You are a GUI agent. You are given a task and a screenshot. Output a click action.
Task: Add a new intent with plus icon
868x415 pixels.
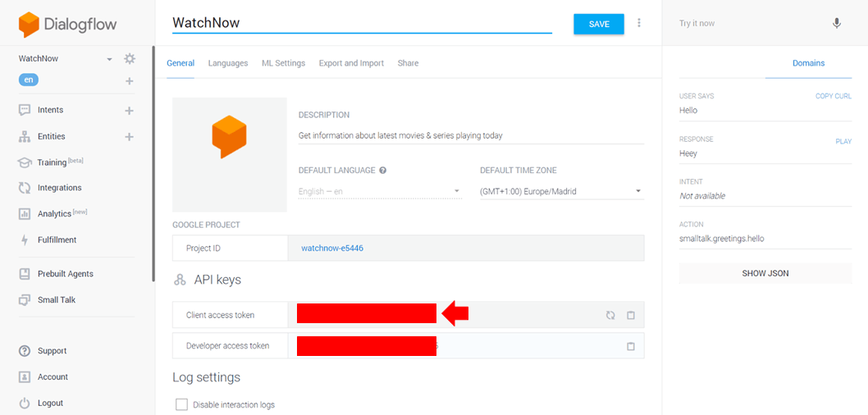129,111
